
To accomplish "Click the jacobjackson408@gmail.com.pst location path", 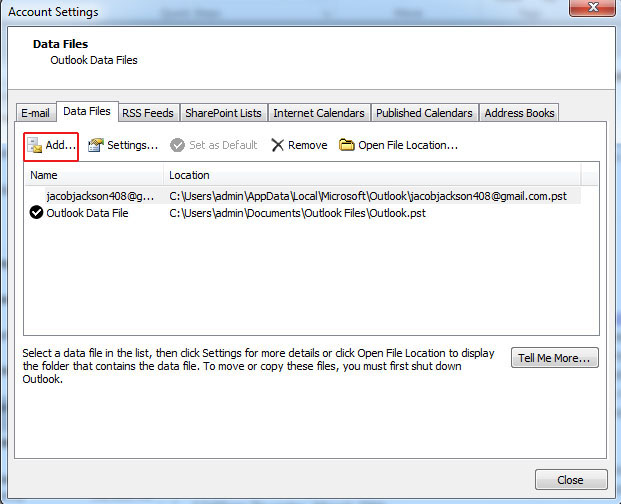I will 368,196.
